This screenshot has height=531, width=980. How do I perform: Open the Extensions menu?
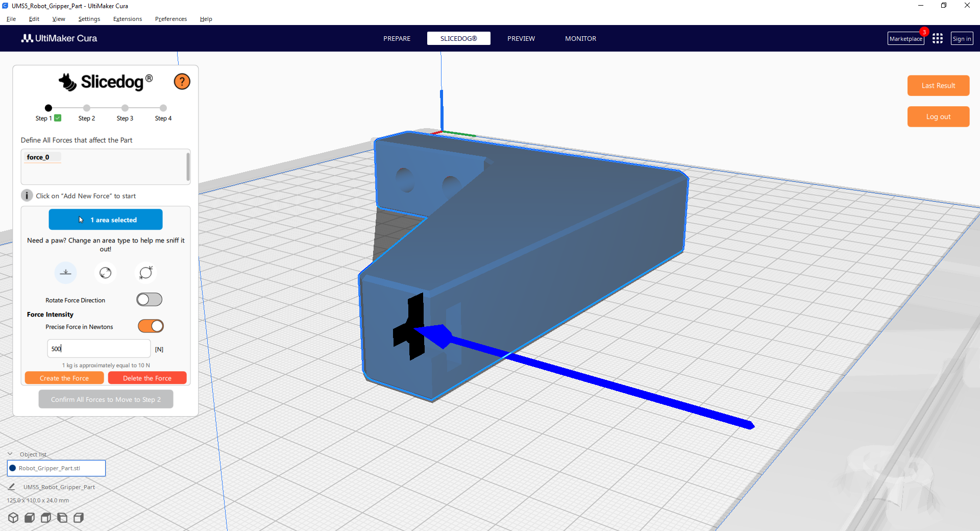coord(127,19)
